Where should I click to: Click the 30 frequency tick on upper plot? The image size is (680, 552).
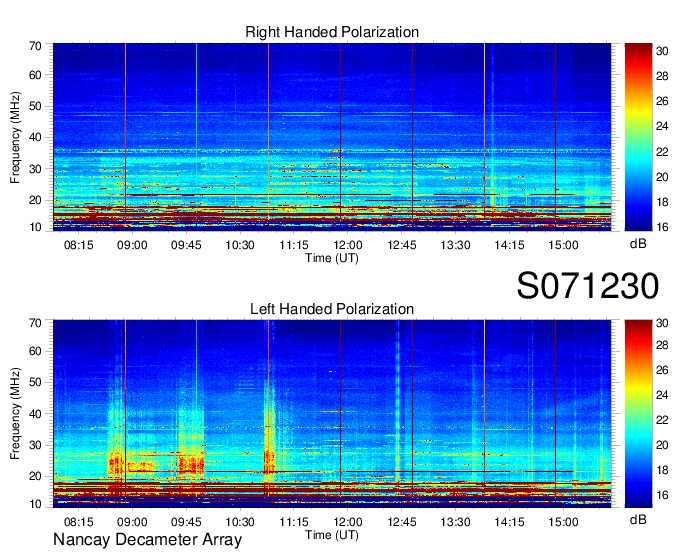[35, 169]
